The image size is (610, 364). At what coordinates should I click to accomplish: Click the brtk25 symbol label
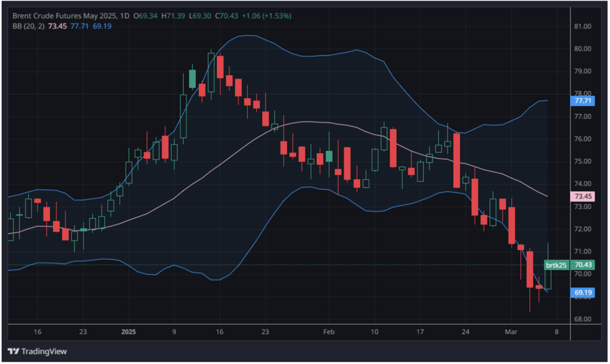click(x=556, y=265)
